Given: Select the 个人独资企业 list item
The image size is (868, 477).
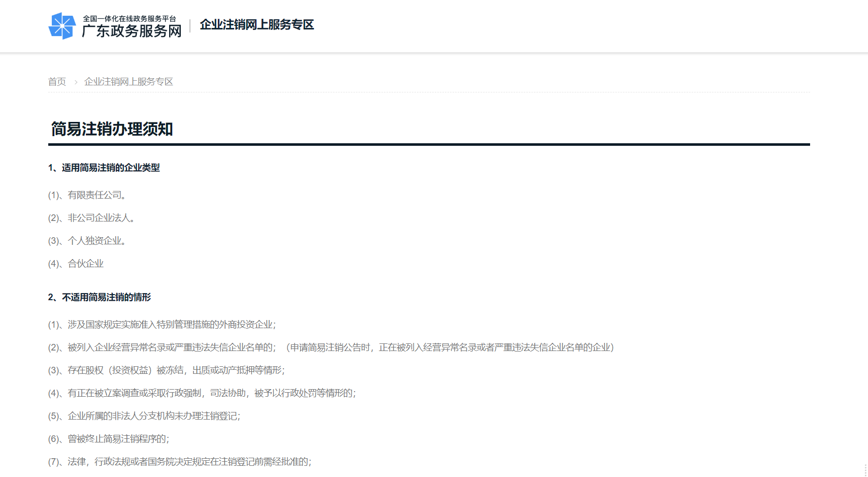Looking at the screenshot, I should click(87, 241).
